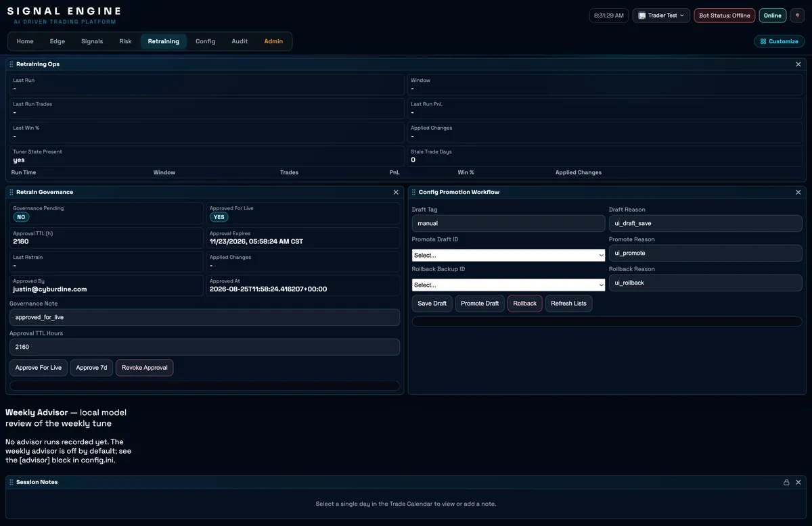Viewport: 812px width, 526px height.
Task: Close the Retraining Ops panel
Action: click(x=798, y=64)
